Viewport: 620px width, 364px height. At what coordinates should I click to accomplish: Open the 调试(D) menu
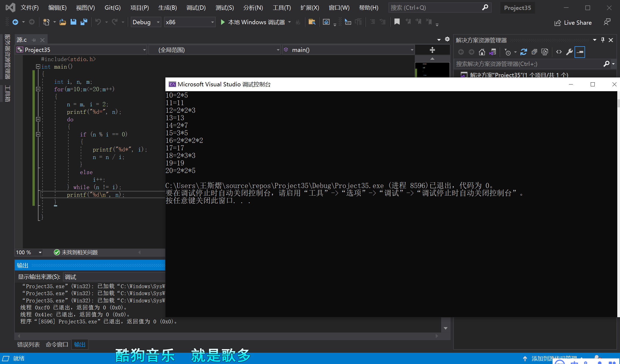(196, 8)
